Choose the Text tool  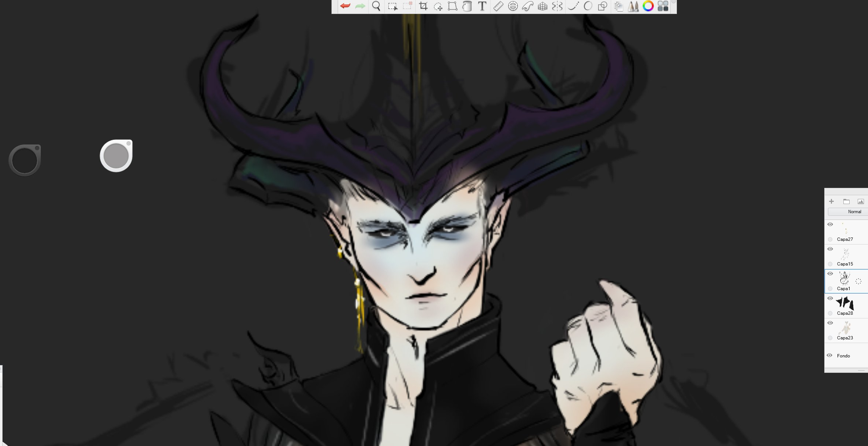482,6
